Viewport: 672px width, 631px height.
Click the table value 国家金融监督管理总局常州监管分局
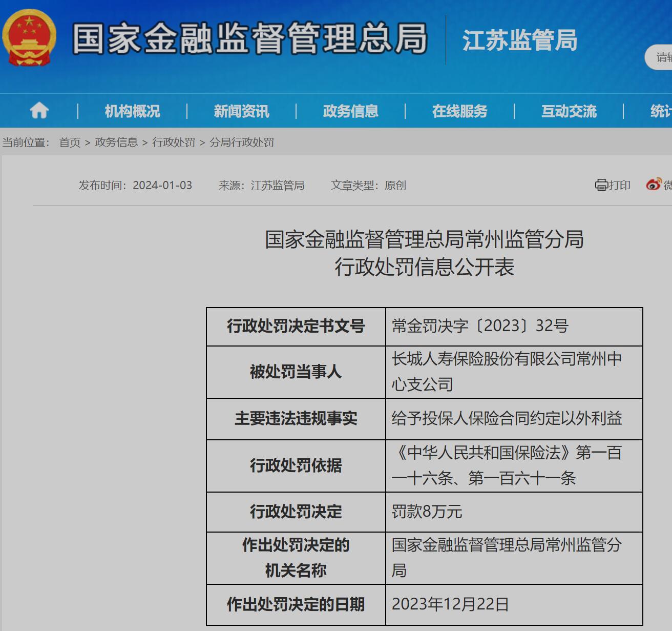pyautogui.click(x=514, y=558)
